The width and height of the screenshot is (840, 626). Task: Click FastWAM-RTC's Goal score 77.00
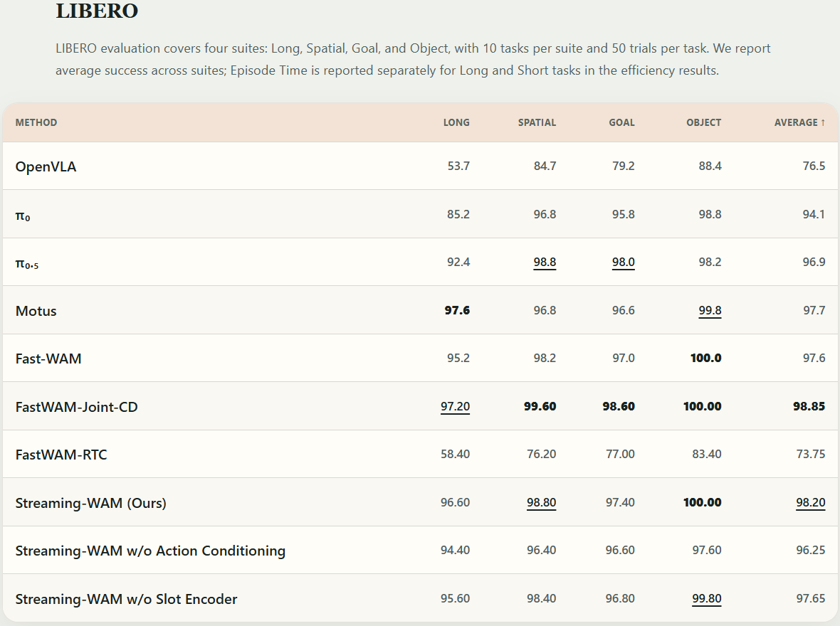620,454
